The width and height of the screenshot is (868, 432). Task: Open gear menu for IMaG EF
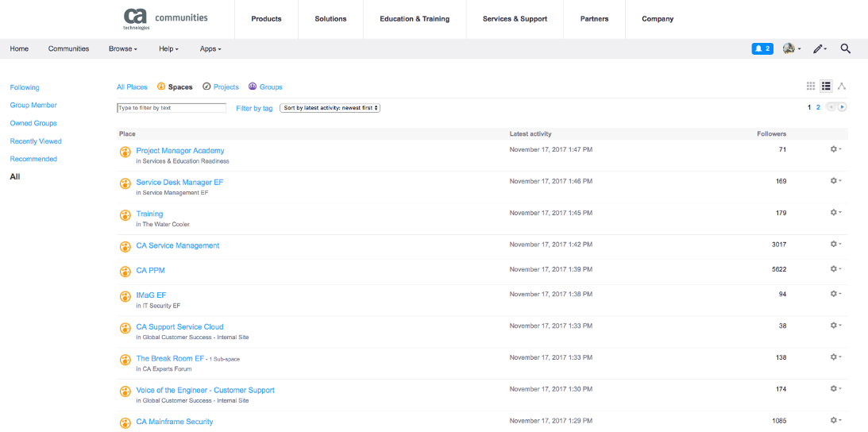point(836,294)
